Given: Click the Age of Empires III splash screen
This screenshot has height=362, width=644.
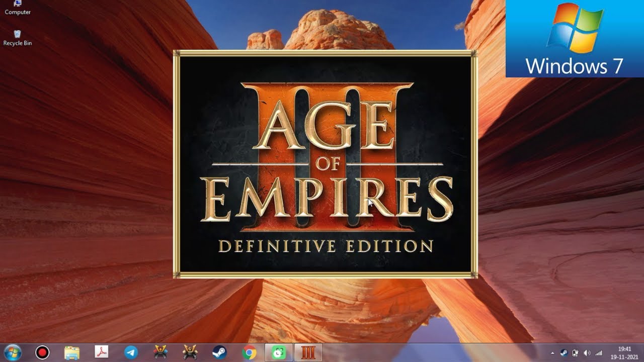Looking at the screenshot, I should pyautogui.click(x=326, y=164).
